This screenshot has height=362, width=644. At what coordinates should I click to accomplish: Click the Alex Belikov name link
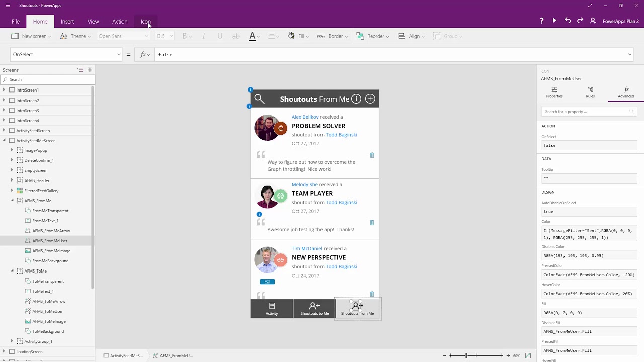click(305, 117)
